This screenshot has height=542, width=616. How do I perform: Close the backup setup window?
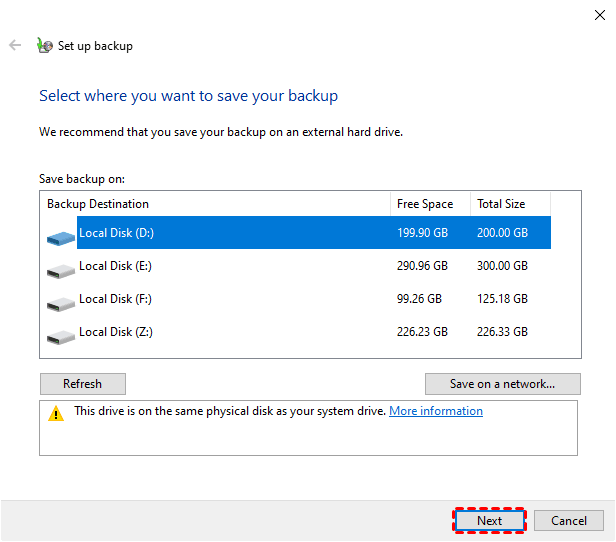point(599,12)
